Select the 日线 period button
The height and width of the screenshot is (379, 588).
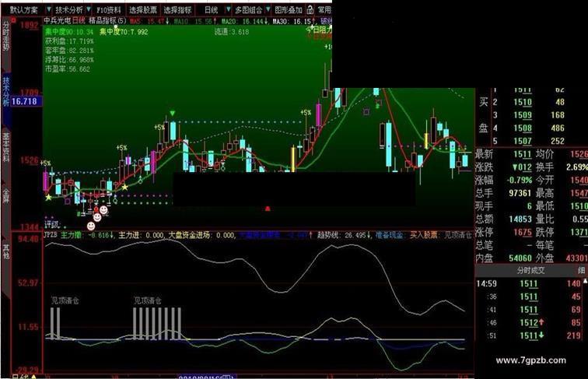coord(211,10)
